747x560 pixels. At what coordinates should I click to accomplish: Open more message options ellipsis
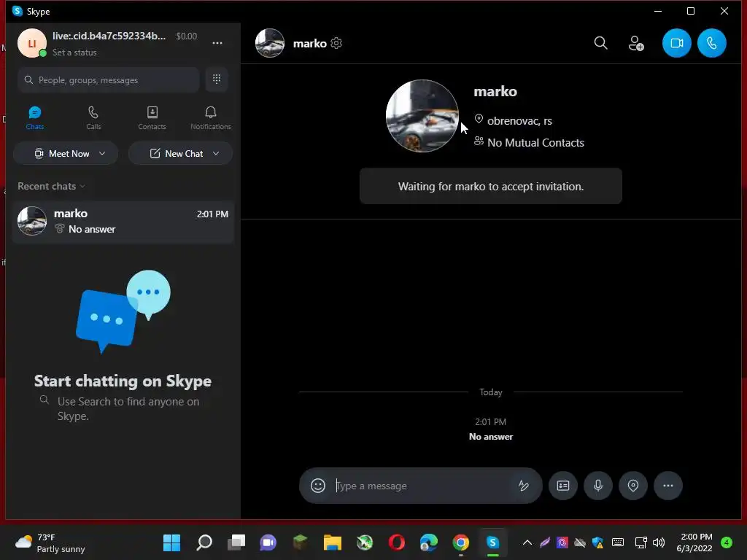pos(668,486)
